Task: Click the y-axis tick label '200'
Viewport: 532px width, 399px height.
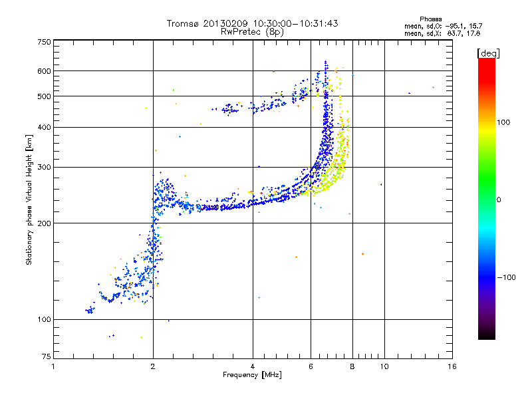Action: coord(44,223)
